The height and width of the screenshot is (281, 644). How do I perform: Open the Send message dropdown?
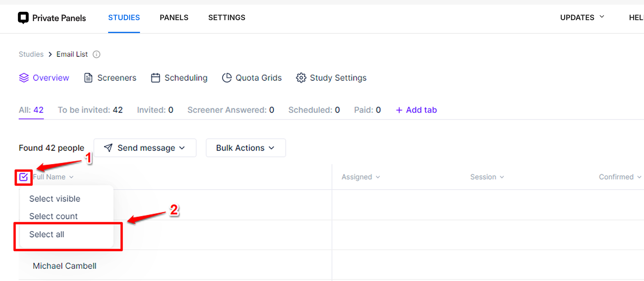click(x=145, y=148)
